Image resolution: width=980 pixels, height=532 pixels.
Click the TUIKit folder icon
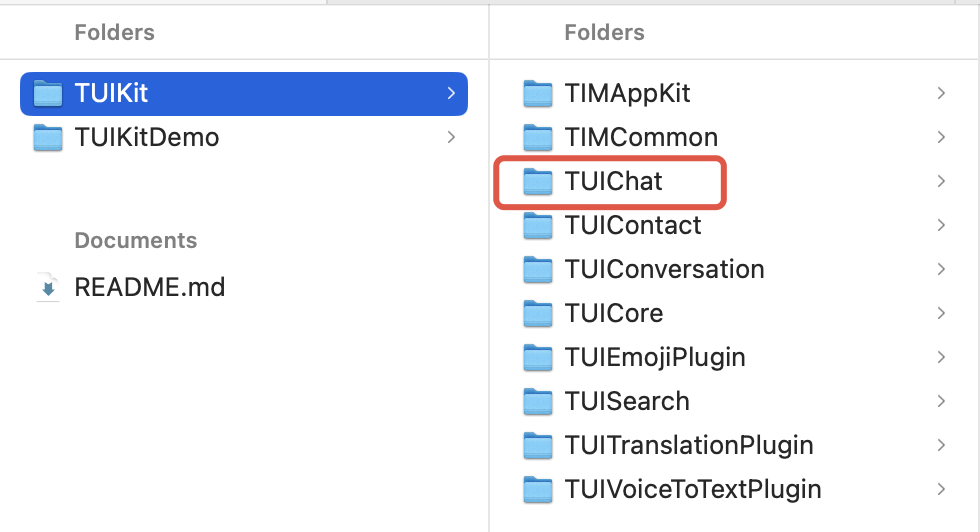[48, 93]
